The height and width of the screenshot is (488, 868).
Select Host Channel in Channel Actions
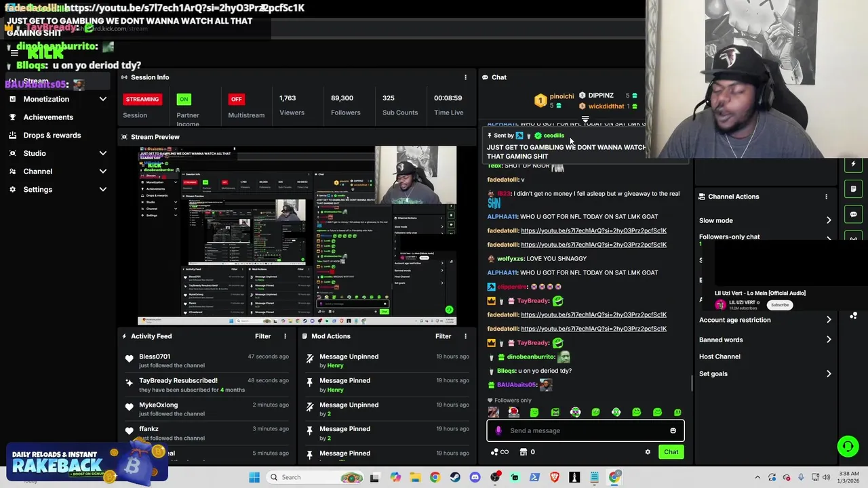(719, 357)
